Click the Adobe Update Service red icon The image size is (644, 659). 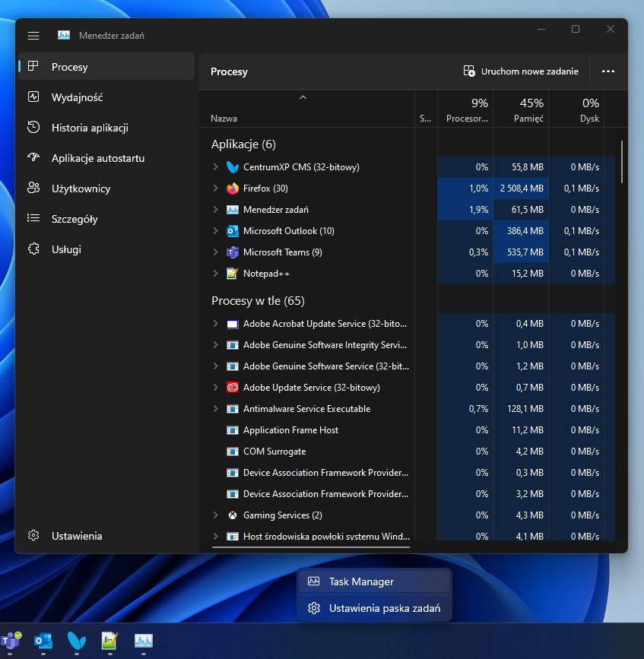click(x=233, y=387)
